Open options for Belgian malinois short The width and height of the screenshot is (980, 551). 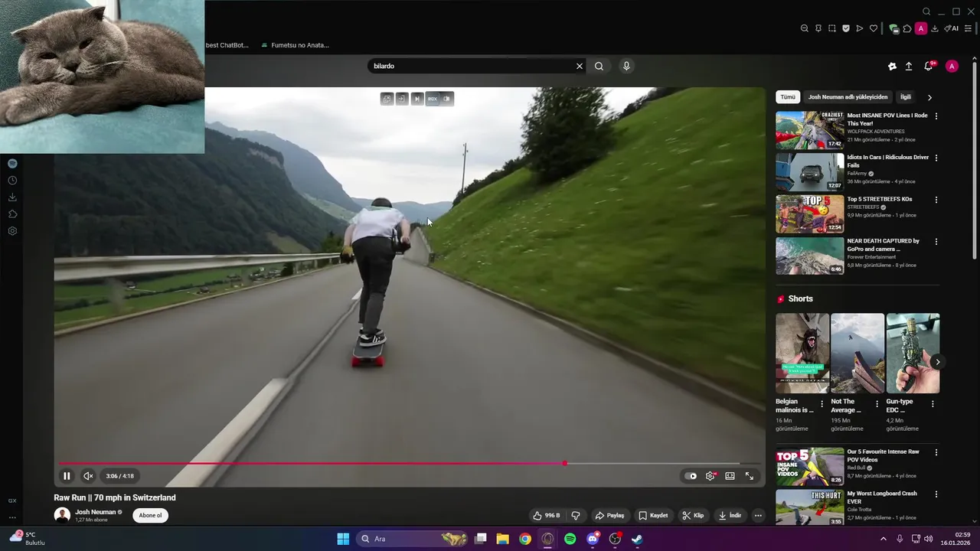pos(822,403)
